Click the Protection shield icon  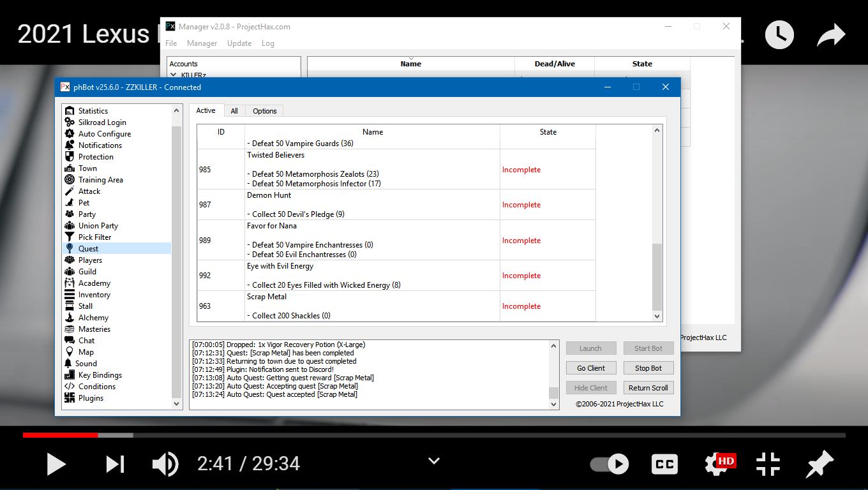(70, 157)
